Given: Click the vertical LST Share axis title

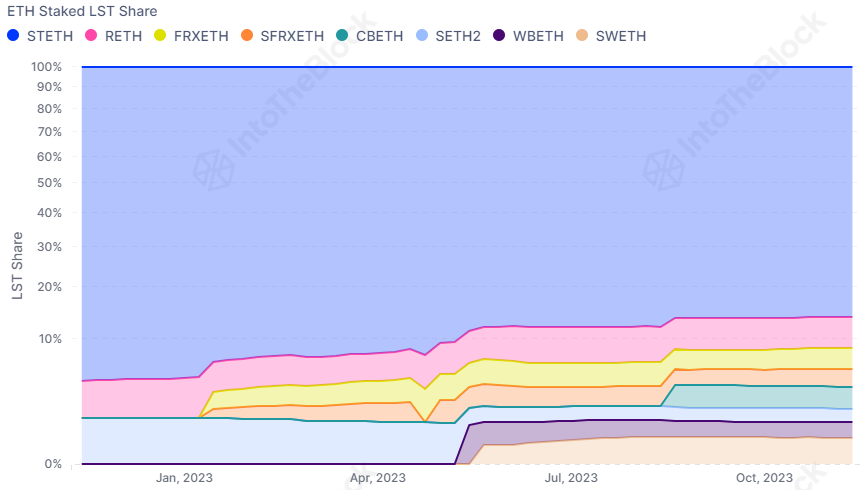Looking at the screenshot, I should (18, 266).
